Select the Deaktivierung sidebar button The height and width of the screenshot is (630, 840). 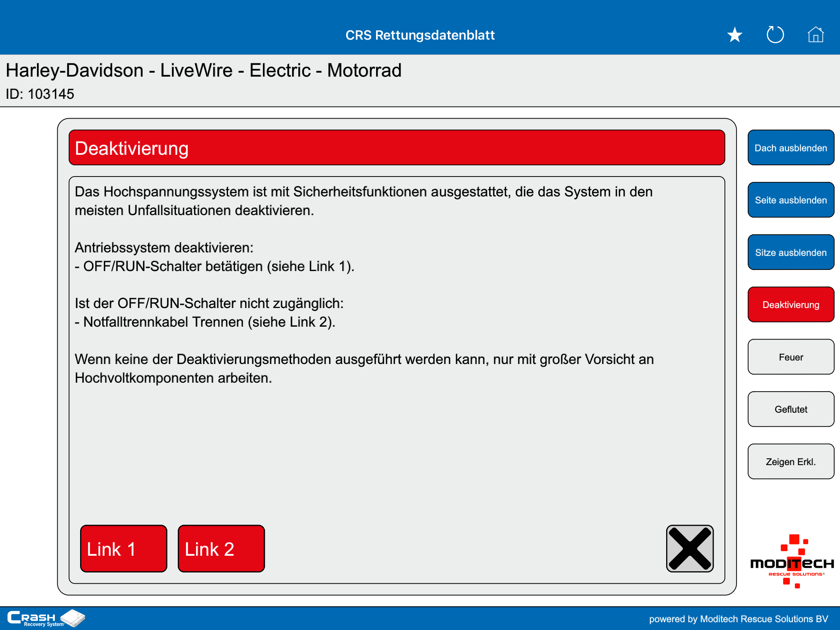point(791,304)
